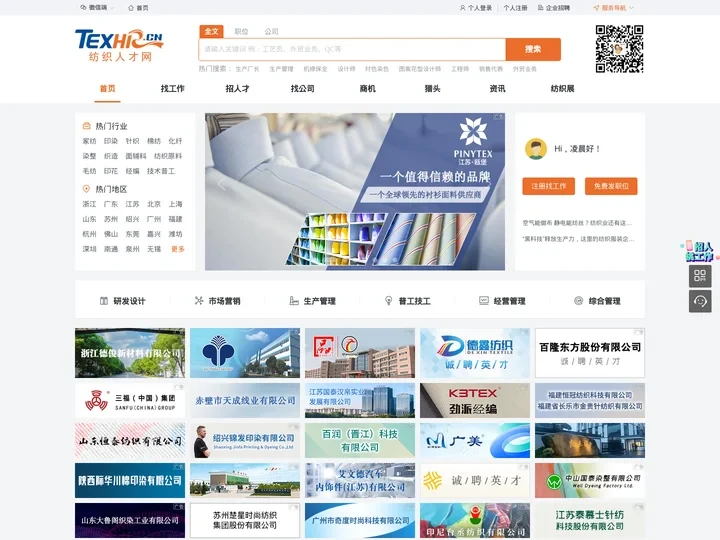Click the 企业招聘 icon in top bar
720x540 pixels.
click(x=540, y=8)
